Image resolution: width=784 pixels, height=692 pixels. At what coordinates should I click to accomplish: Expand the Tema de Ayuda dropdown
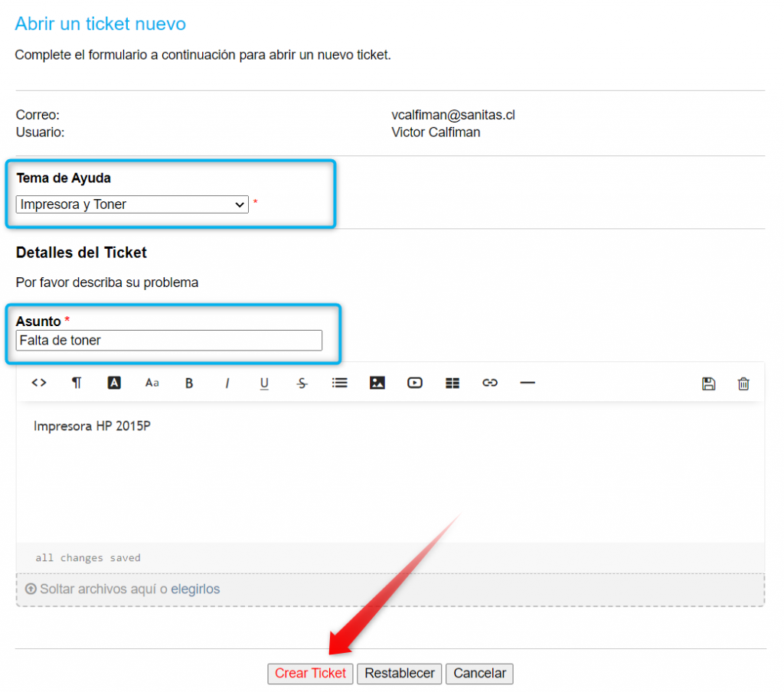point(132,204)
